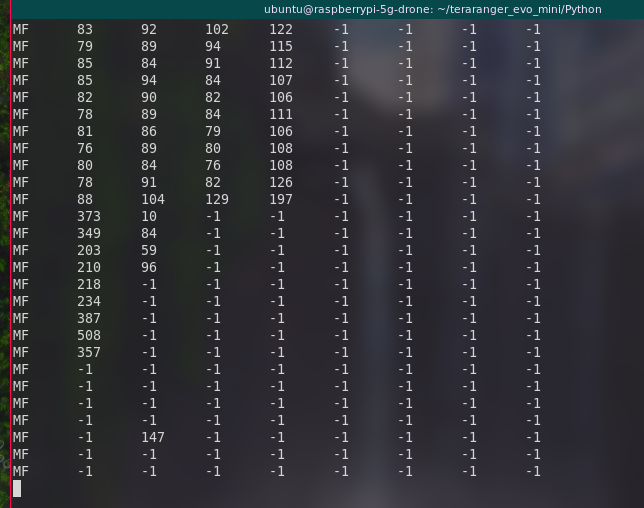Click the terminal cursor block at the prompt

pyautogui.click(x=16, y=488)
